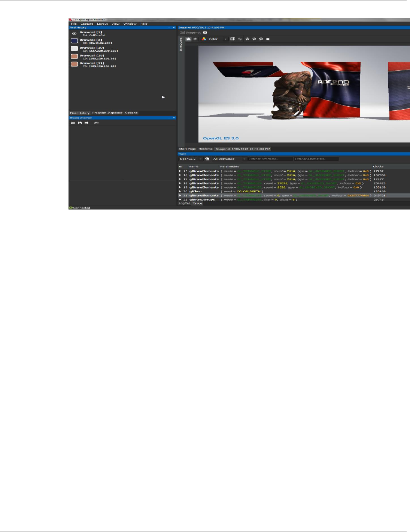Click the Parameters column header
The image size is (410, 532).
230,166
